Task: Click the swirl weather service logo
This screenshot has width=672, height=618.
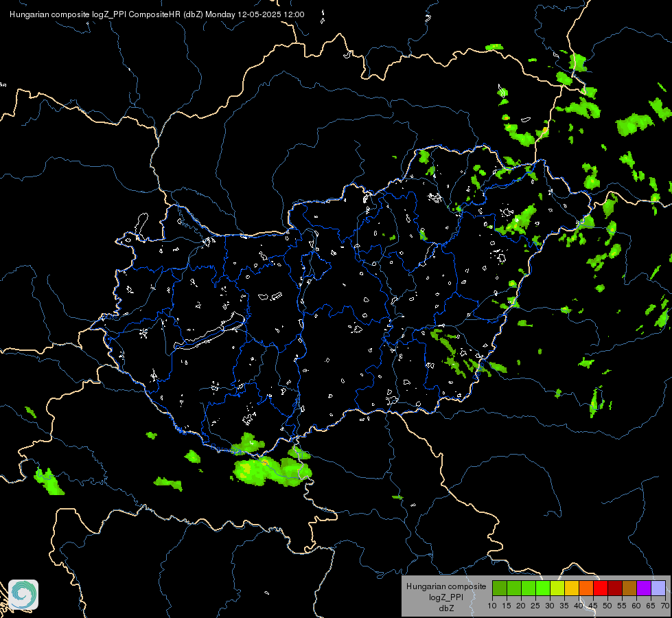Action: pyautogui.click(x=23, y=595)
